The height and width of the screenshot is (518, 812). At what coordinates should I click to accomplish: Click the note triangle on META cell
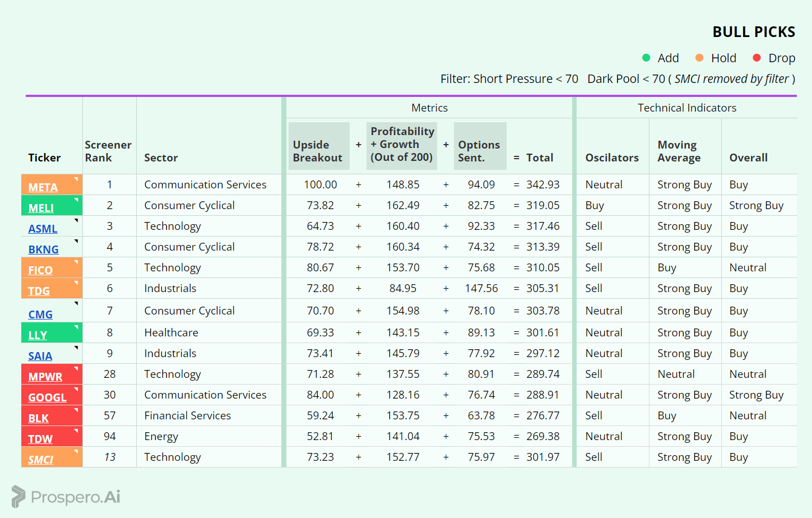pyautogui.click(x=76, y=178)
